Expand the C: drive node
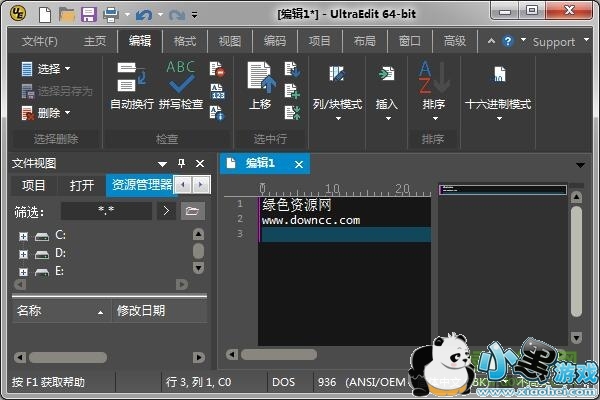The height and width of the screenshot is (400, 600). (x=23, y=237)
